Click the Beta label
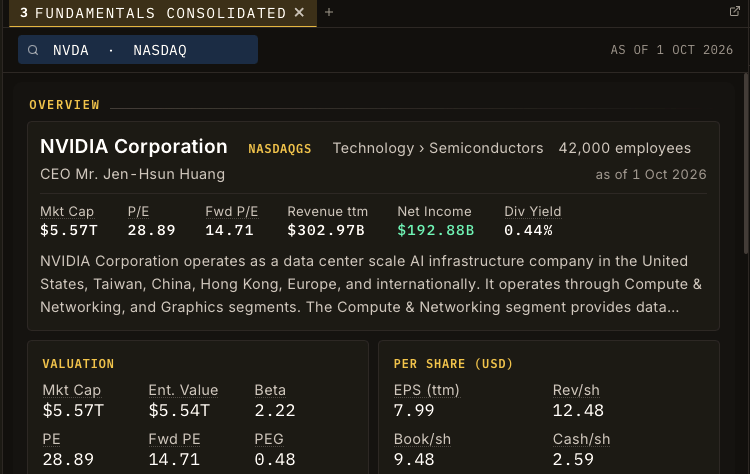This screenshot has width=750, height=474. 270,390
